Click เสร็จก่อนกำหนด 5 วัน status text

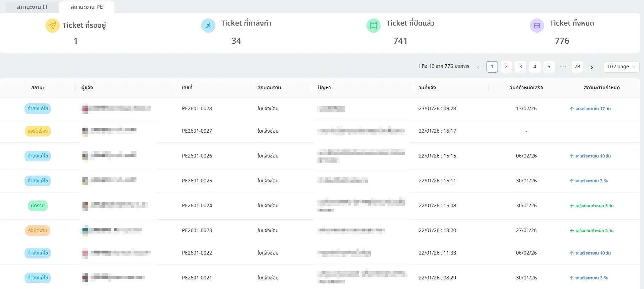coord(594,206)
